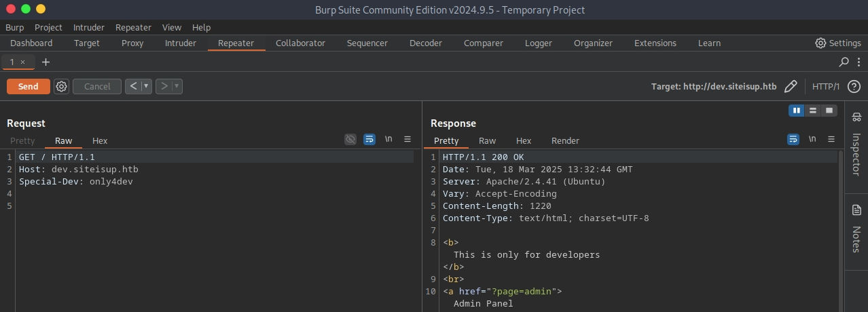Open the Intruder menu in the menu bar
The width and height of the screenshot is (868, 312).
click(x=89, y=27)
